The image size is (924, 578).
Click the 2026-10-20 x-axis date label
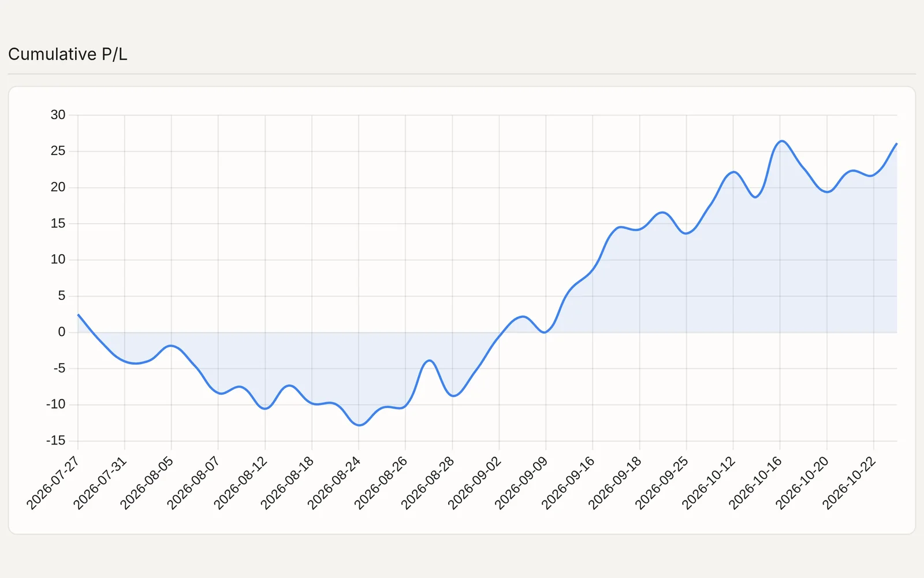802,483
